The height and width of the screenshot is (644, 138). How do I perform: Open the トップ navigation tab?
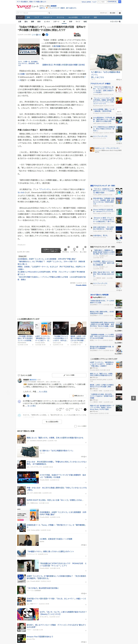click(20, 17)
